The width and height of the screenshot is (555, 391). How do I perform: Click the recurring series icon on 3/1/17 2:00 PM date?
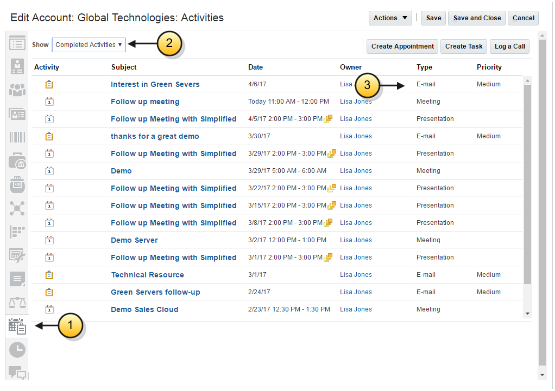[x=328, y=257]
